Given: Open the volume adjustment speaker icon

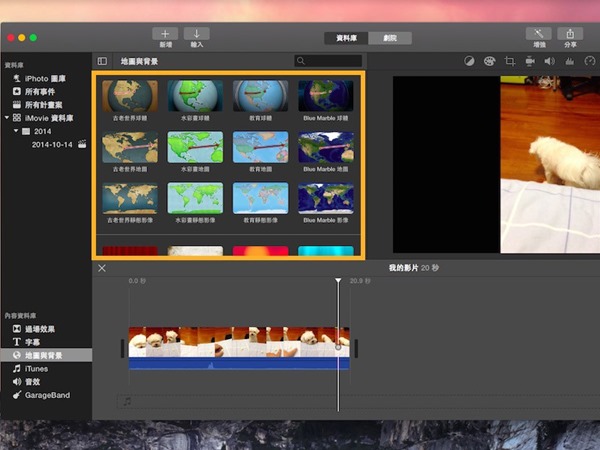Looking at the screenshot, I should (549, 61).
